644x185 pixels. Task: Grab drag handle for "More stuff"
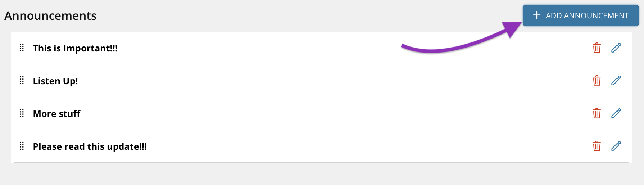22,113
